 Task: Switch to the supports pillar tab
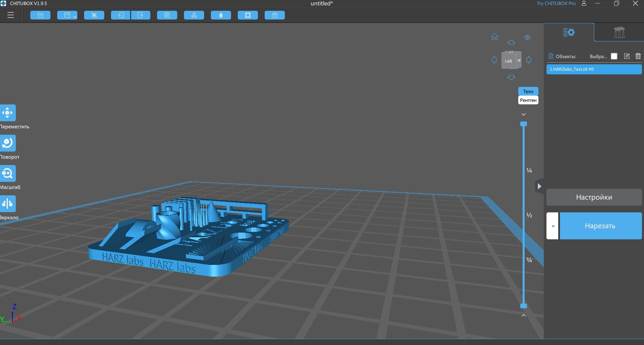619,32
